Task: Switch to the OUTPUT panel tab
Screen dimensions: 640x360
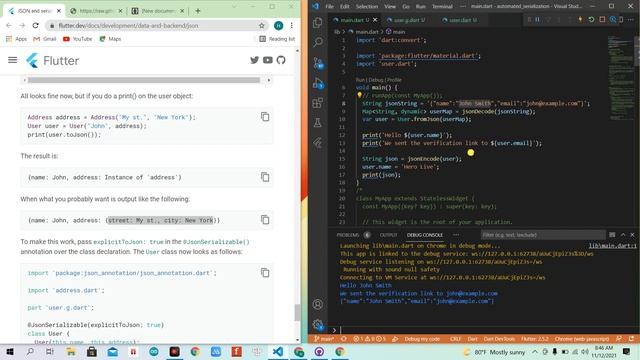Action: click(x=388, y=235)
